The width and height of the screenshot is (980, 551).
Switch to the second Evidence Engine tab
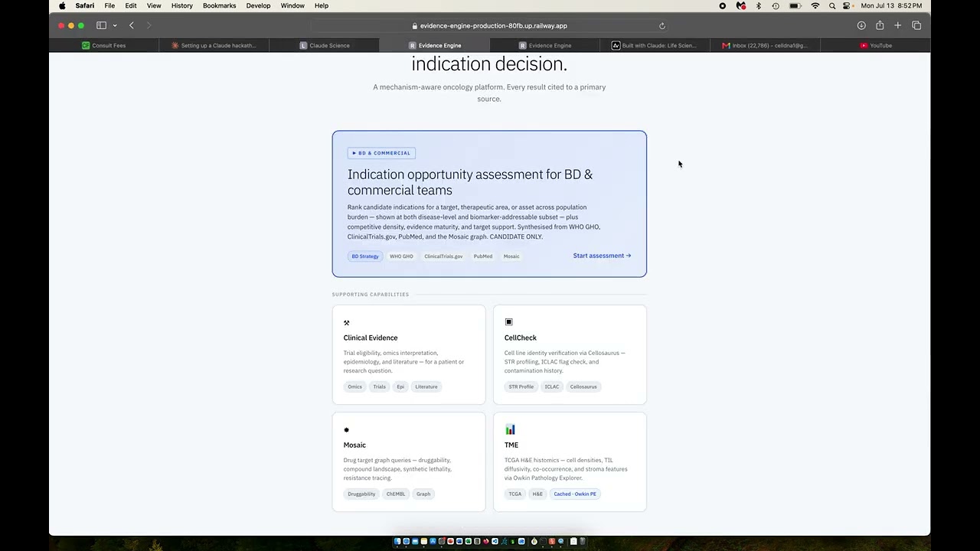click(545, 45)
